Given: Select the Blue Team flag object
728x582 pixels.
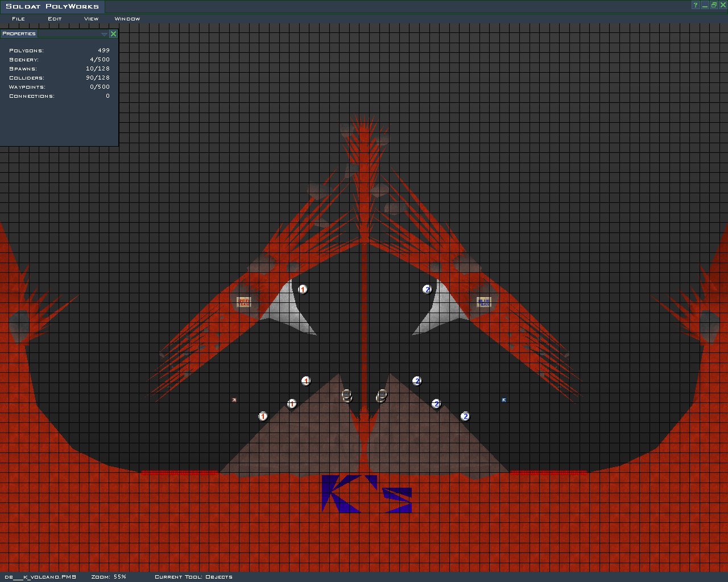Looking at the screenshot, I should tap(484, 302).
